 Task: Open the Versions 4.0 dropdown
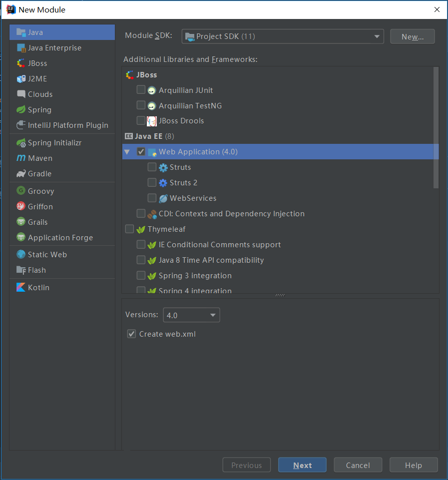191,315
